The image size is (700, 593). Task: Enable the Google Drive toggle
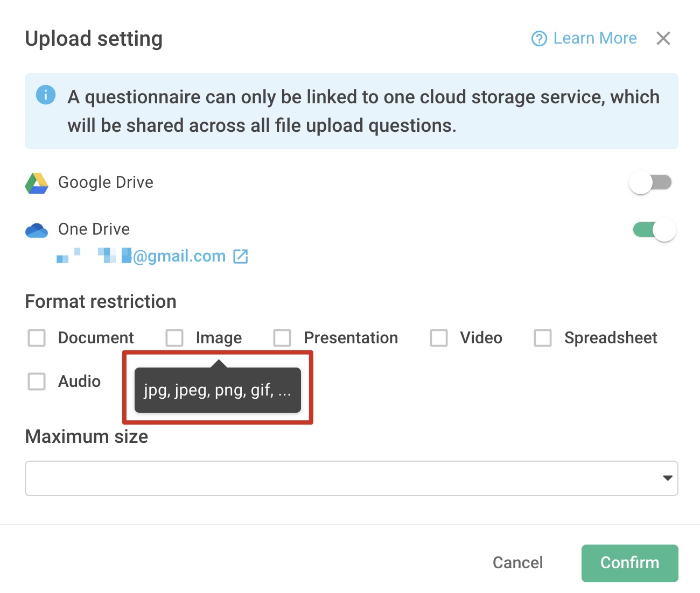click(650, 182)
